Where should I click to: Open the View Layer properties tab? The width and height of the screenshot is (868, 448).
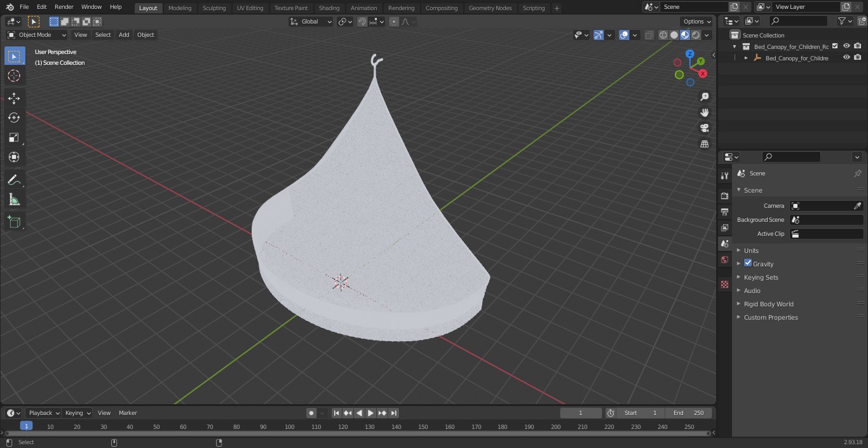point(724,227)
